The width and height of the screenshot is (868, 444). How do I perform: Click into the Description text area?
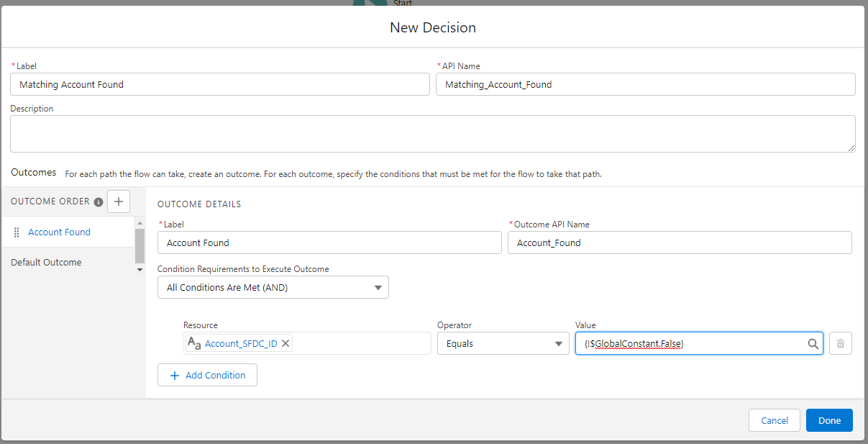point(433,134)
